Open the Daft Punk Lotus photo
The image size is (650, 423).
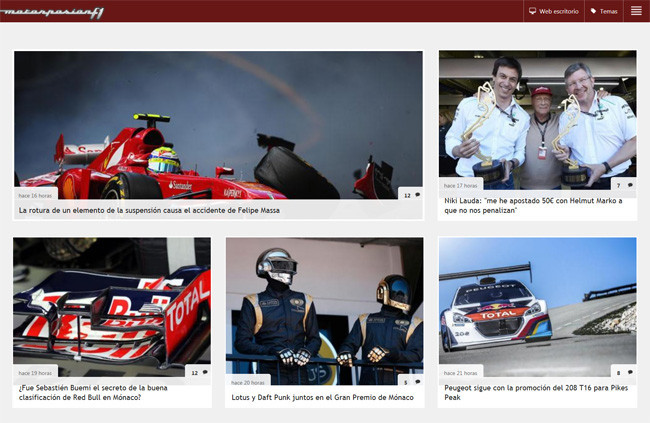(x=325, y=311)
